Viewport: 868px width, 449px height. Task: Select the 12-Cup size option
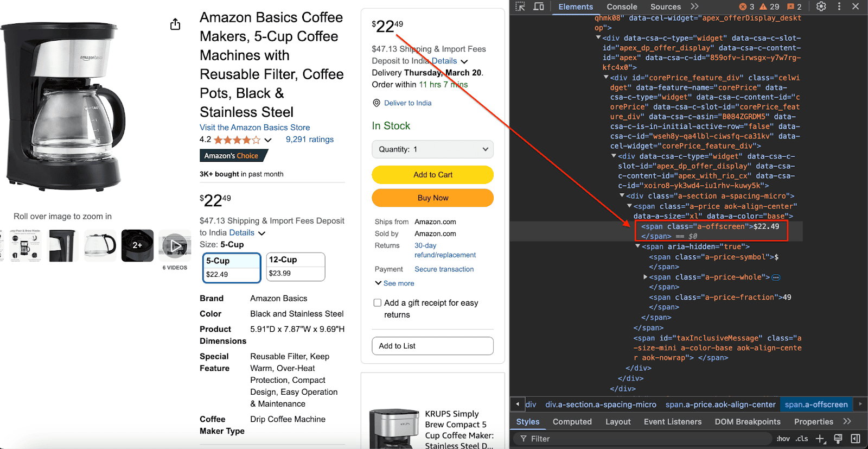(x=296, y=267)
